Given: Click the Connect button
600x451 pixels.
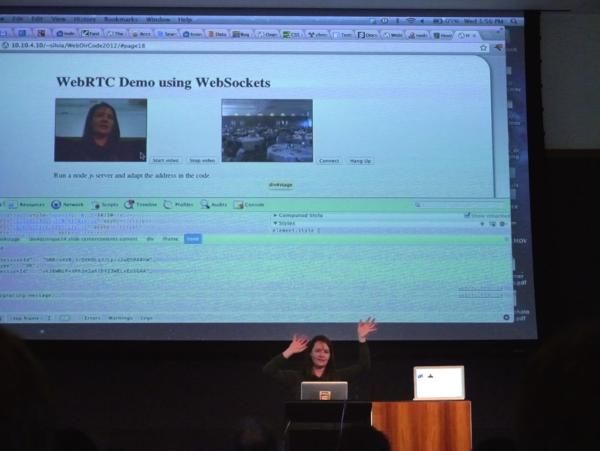Looking at the screenshot, I should [x=329, y=161].
